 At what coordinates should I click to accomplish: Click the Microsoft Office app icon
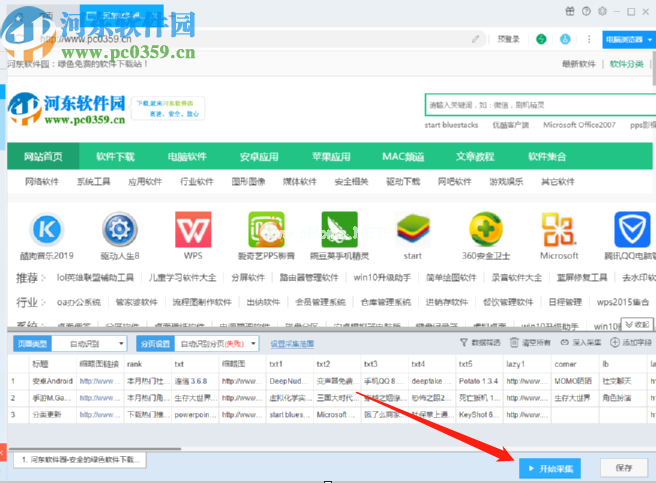(x=559, y=229)
